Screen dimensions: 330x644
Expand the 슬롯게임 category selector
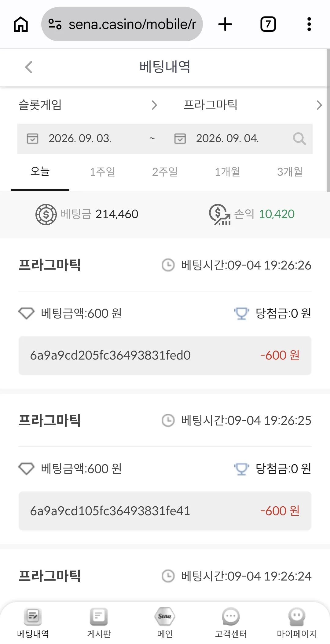pyautogui.click(x=88, y=105)
